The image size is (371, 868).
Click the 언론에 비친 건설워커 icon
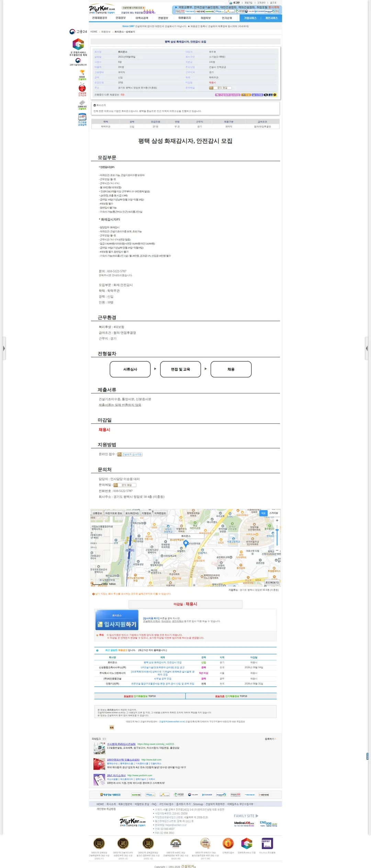point(82,105)
